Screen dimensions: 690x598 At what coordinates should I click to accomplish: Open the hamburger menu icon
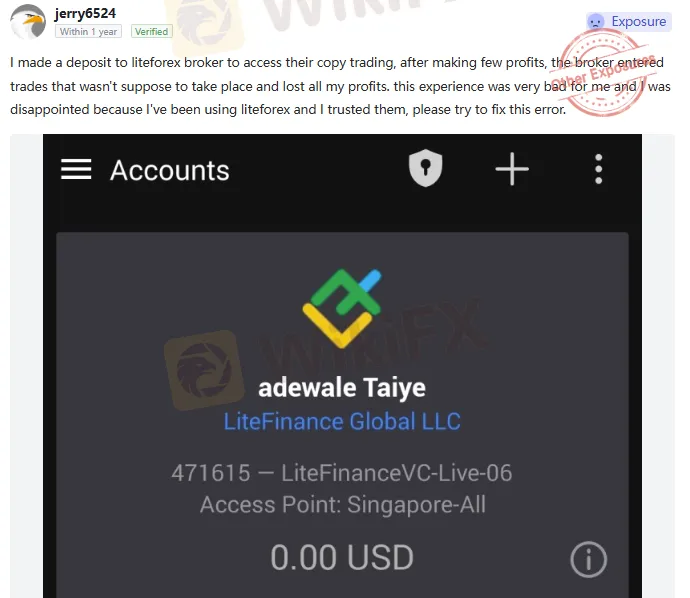click(76, 169)
